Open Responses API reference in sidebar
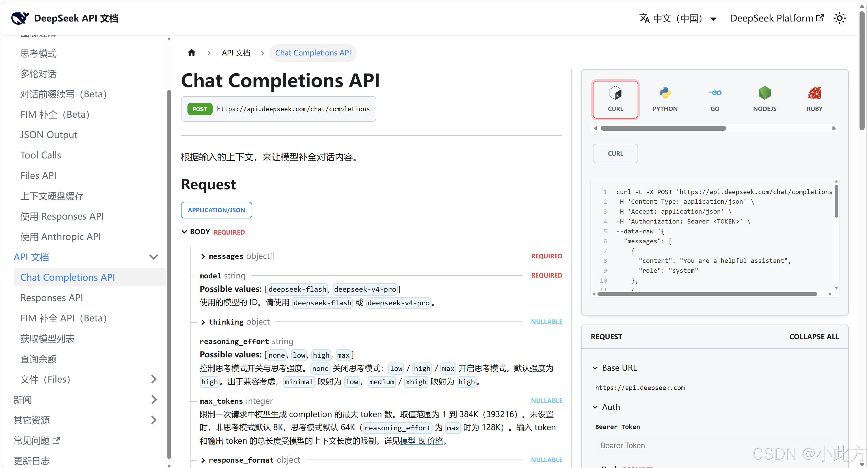 tap(51, 298)
